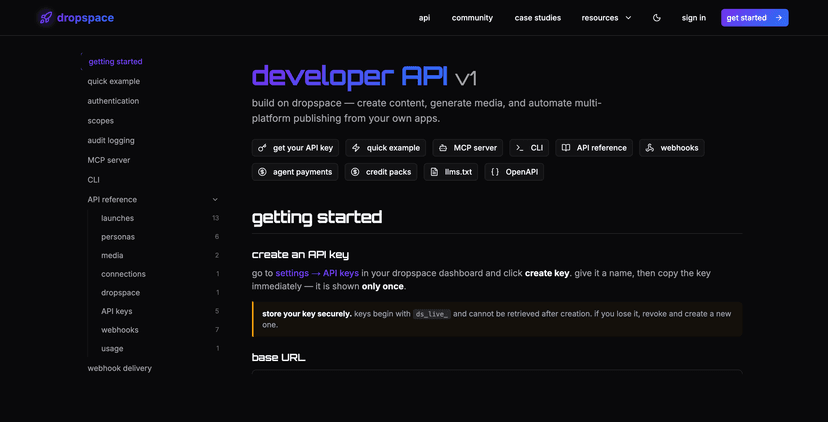Collapse the API reference sidebar section
The height and width of the screenshot is (422, 828).
click(215, 200)
